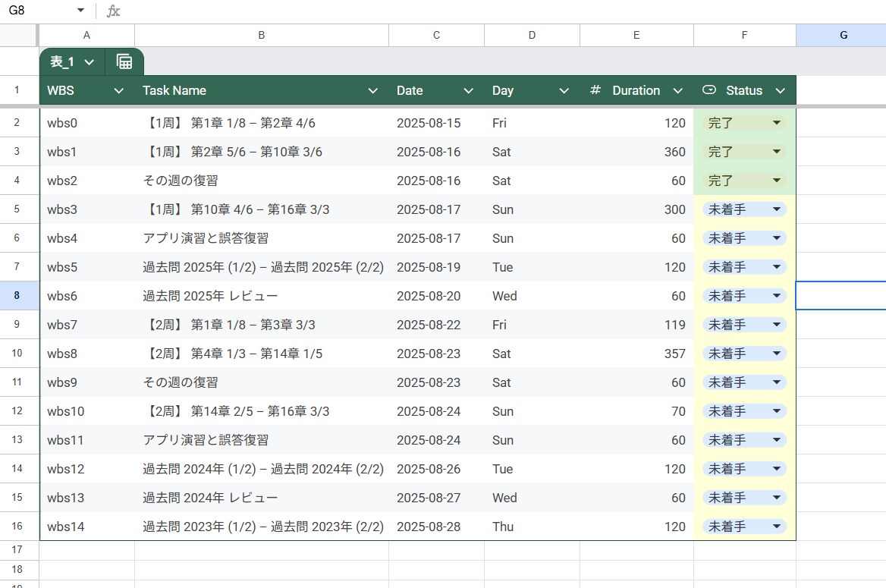Open the Day column dropdown arrow
This screenshot has height=588, width=886.
point(564,90)
